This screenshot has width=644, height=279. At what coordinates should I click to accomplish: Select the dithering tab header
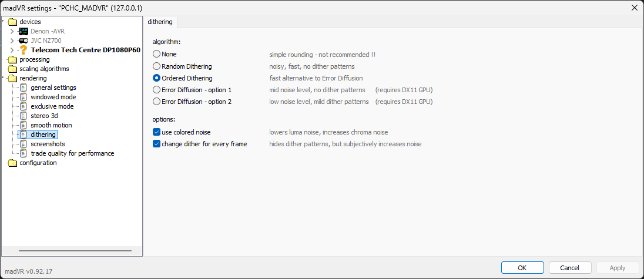[160, 22]
